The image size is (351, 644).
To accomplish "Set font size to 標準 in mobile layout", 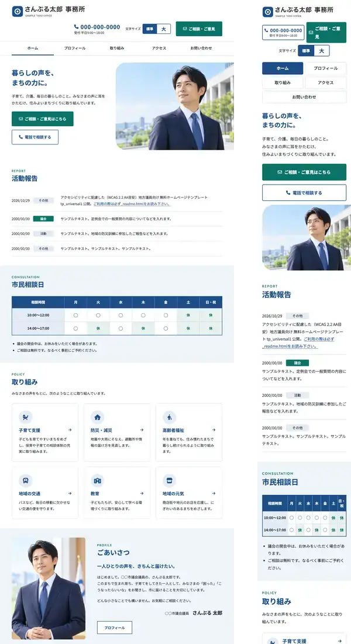I will click(x=306, y=50).
